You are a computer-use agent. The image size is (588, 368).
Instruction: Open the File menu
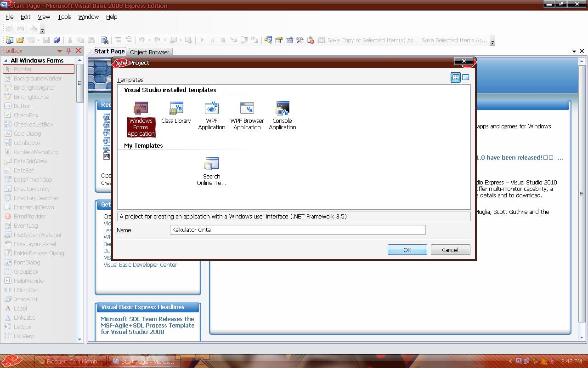click(9, 17)
